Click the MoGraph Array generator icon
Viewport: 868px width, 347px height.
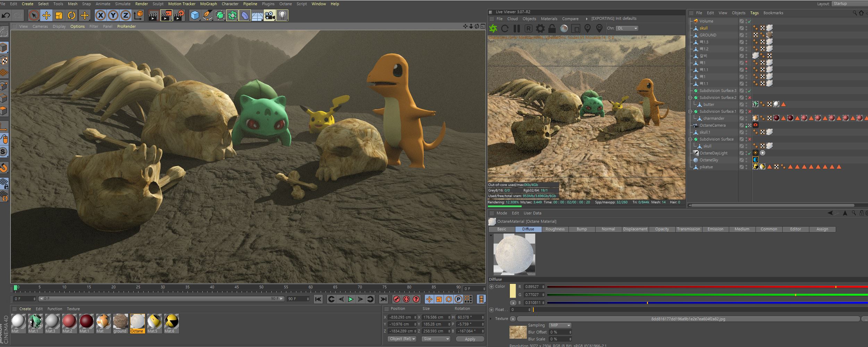[233, 15]
